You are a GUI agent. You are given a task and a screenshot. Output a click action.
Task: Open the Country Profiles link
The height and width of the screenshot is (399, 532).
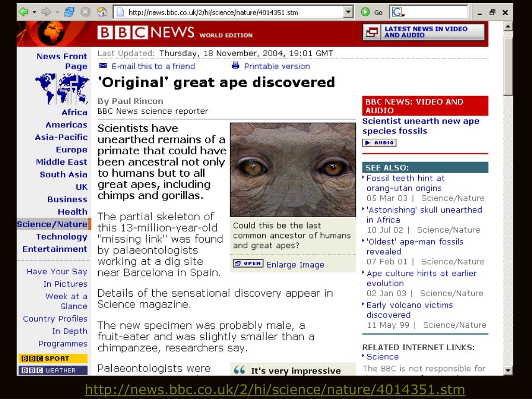tap(55, 319)
